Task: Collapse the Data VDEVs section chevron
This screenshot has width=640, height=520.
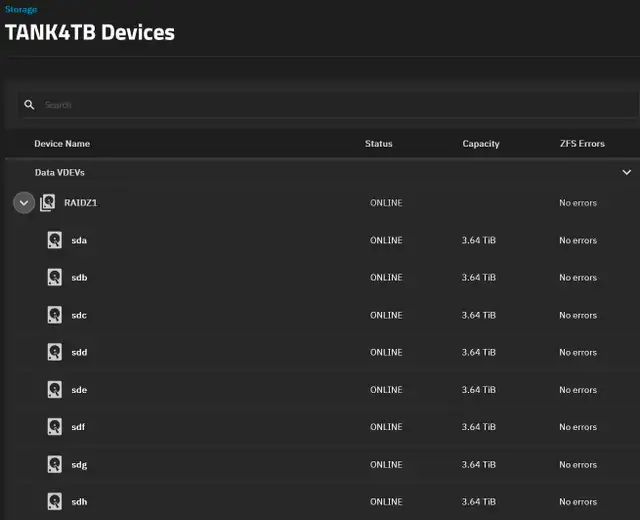Action: 626,172
